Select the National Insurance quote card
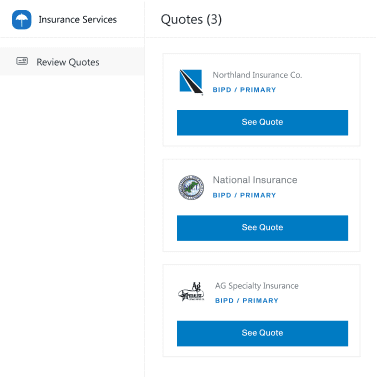 click(x=261, y=205)
